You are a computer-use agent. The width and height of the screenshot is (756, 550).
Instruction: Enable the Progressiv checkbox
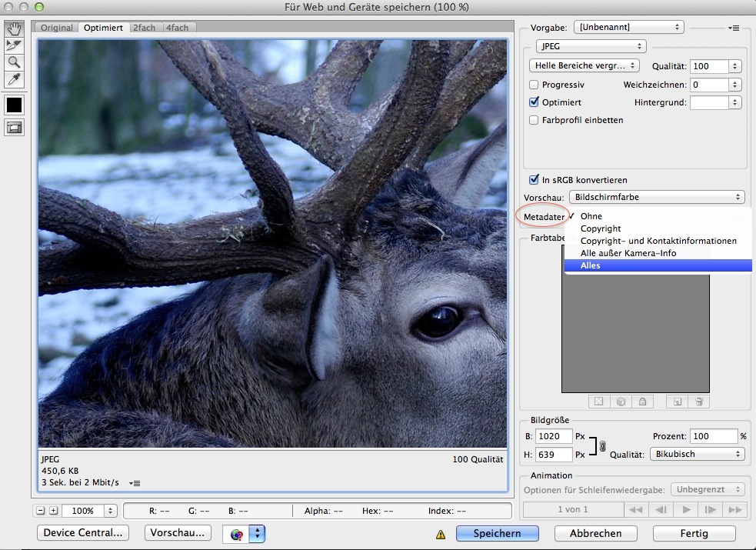point(535,85)
